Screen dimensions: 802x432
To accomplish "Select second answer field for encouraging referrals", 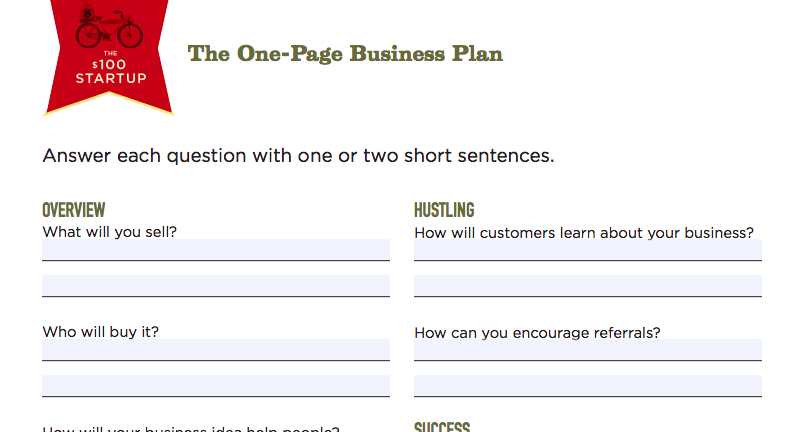I will pos(588,386).
